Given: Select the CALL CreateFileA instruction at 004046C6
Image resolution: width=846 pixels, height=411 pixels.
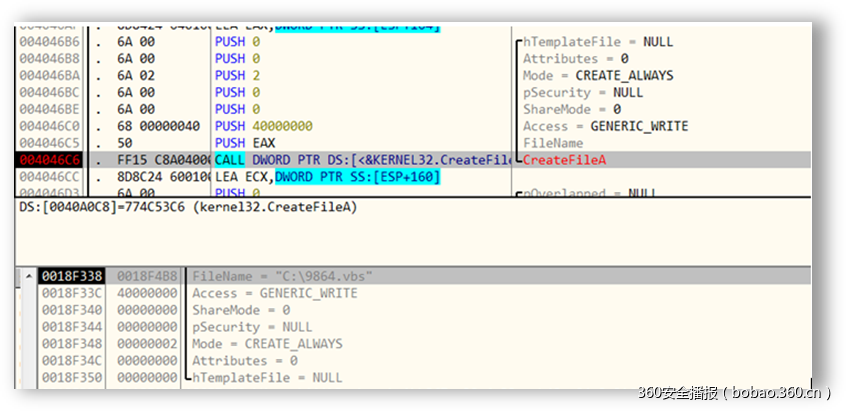Looking at the screenshot, I should point(362,160).
